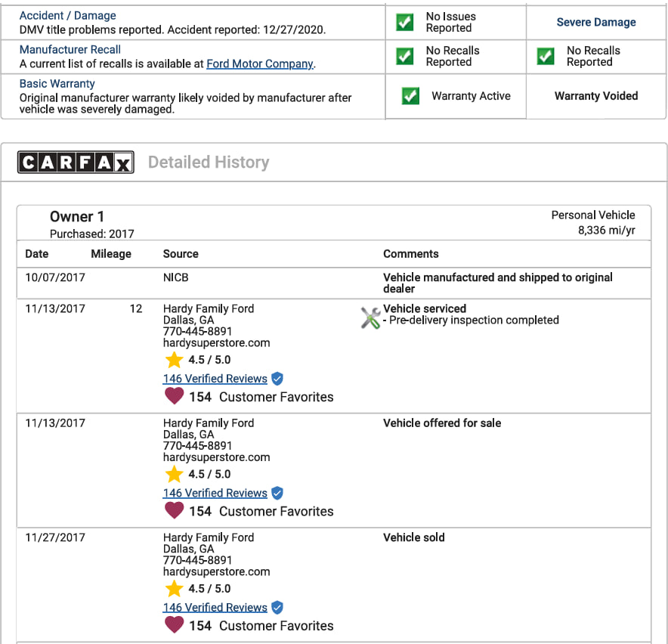Click the green checkmark beside Warranty Active
The width and height of the screenshot is (668, 644).
click(x=410, y=96)
